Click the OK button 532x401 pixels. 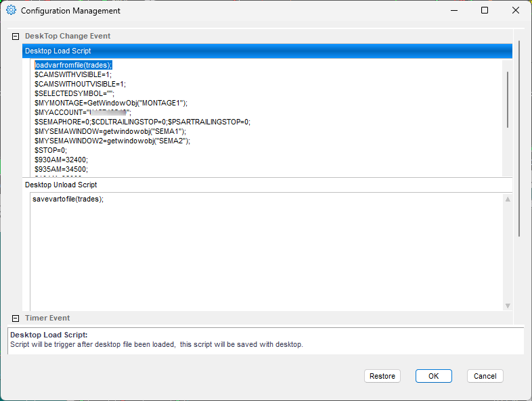434,376
